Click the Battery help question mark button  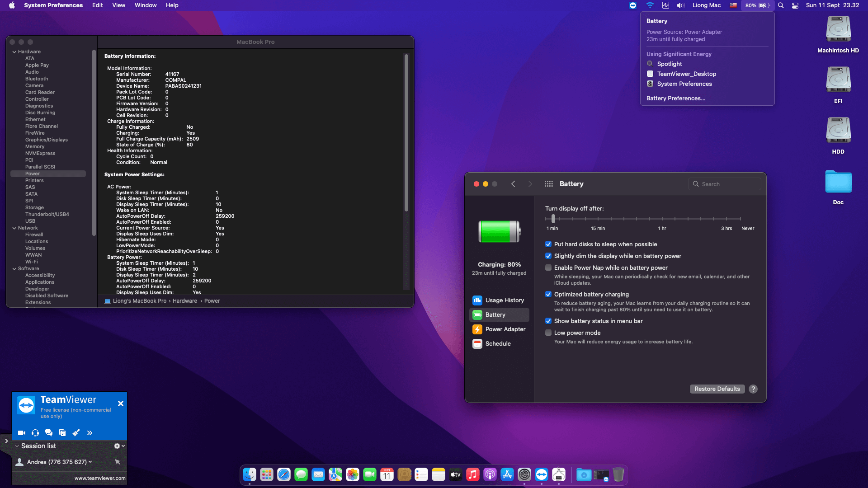coord(753,389)
